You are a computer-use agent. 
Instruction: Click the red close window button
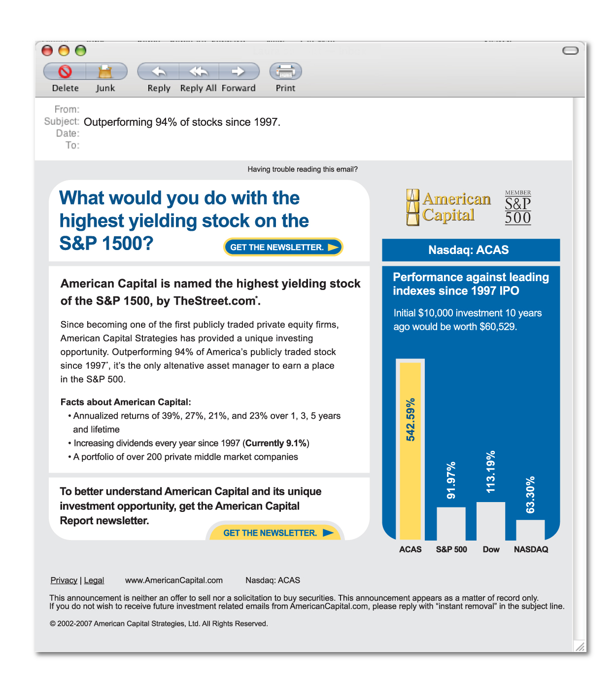47,50
